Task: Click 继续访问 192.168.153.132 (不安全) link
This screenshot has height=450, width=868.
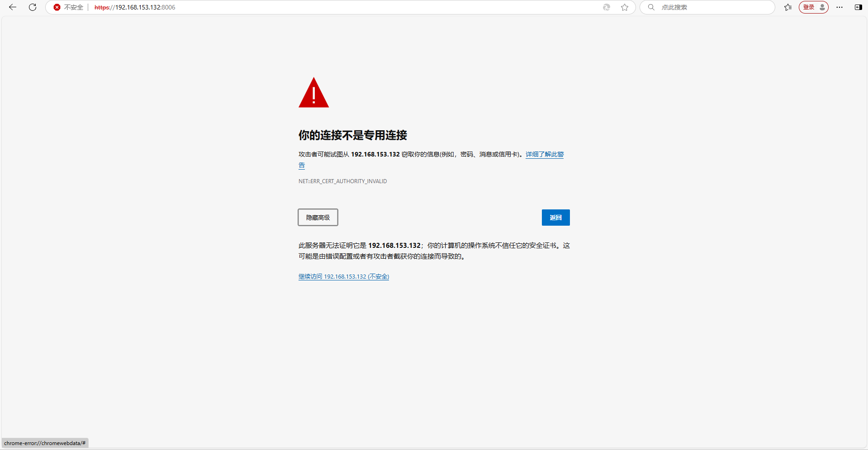Action: (x=343, y=276)
